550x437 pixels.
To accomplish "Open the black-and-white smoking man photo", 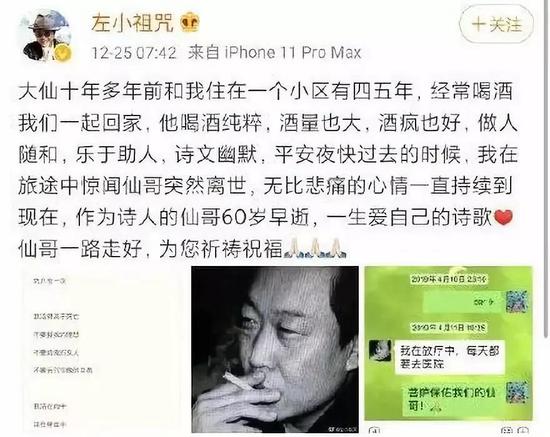I will [x=275, y=349].
